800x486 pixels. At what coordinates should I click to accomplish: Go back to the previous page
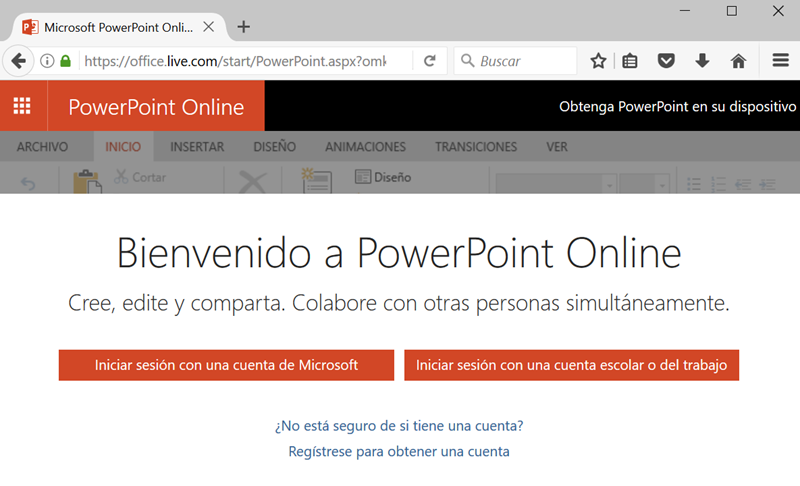(18, 61)
